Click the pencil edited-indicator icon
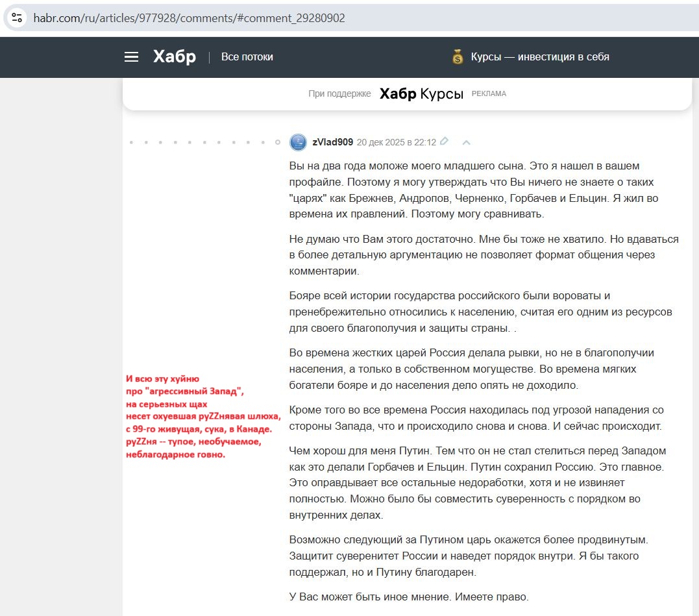The image size is (699, 616). 445,142
